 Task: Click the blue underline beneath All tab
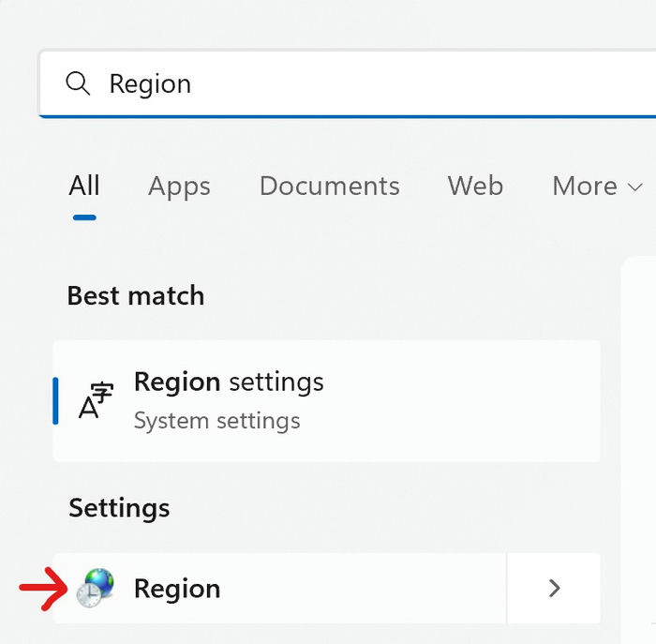coord(84,217)
